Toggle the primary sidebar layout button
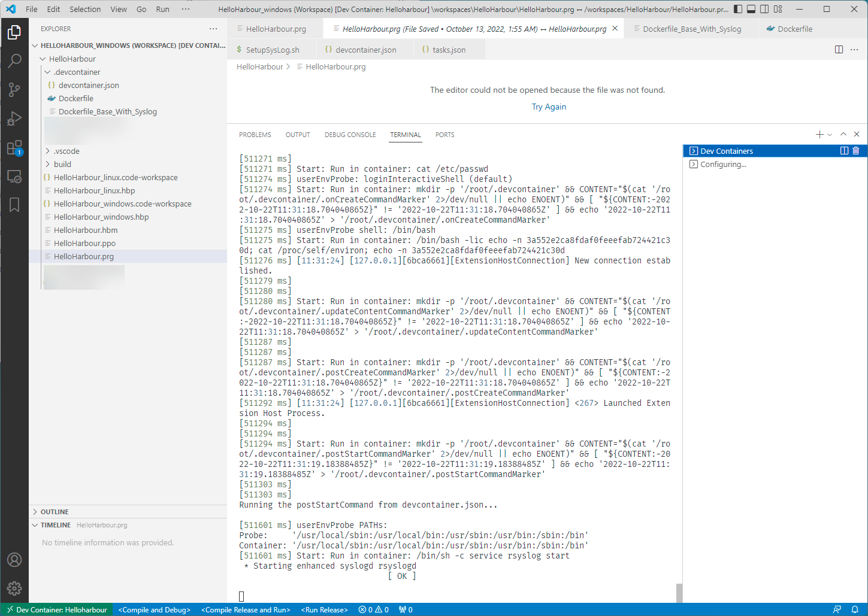Viewport: 868px width, 616px height. 738,9
